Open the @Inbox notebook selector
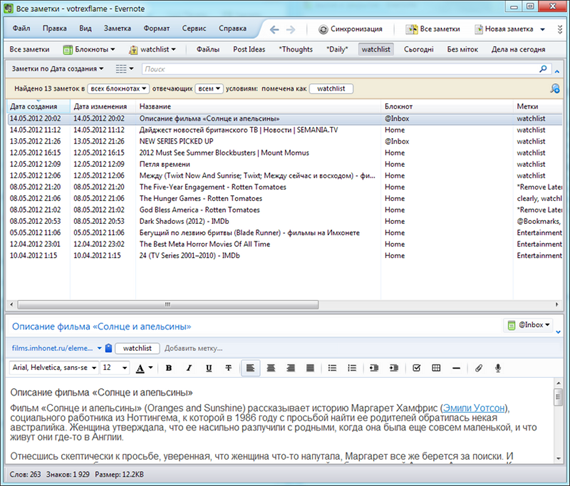 (x=528, y=325)
